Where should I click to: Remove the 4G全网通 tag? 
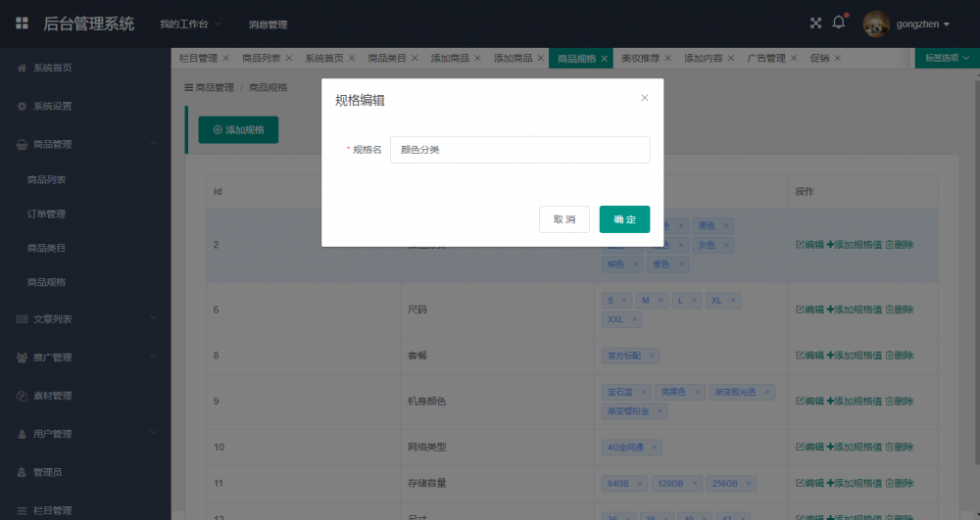(x=655, y=448)
